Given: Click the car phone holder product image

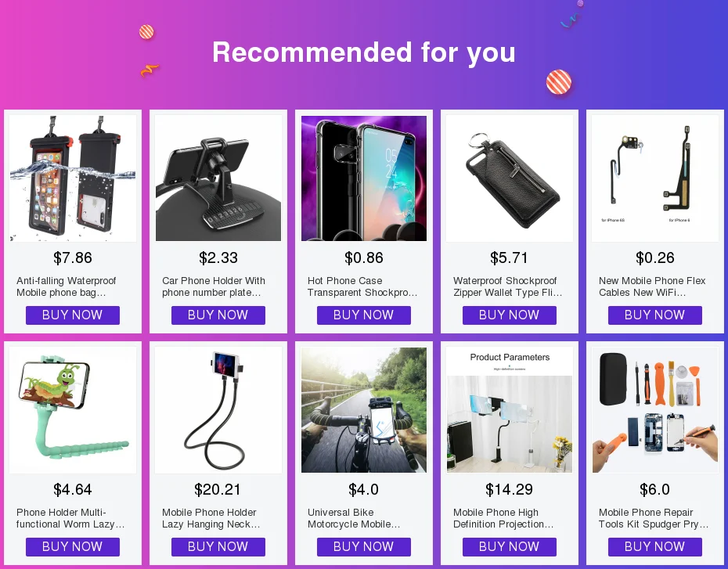Looking at the screenshot, I should point(218,178).
